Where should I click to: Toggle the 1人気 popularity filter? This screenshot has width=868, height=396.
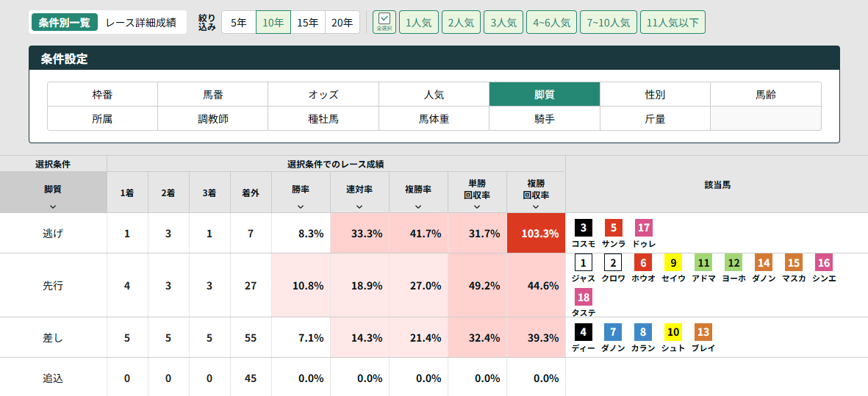[419, 23]
